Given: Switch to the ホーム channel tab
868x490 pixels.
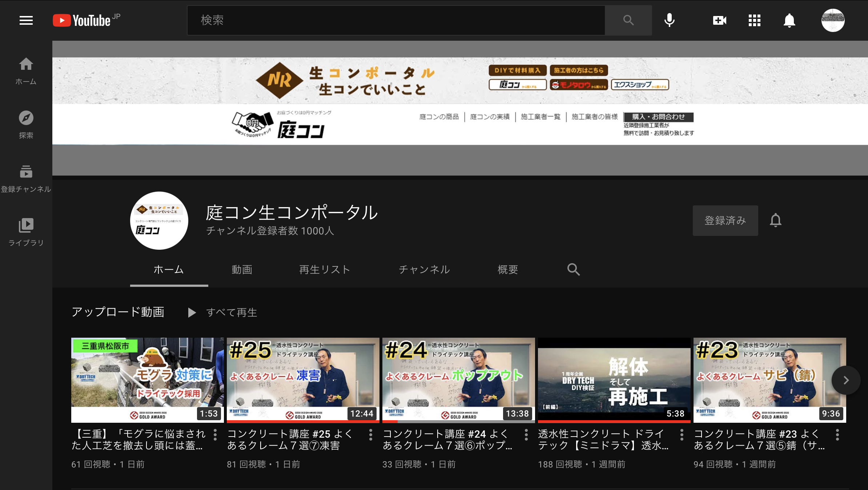Looking at the screenshot, I should 169,270.
